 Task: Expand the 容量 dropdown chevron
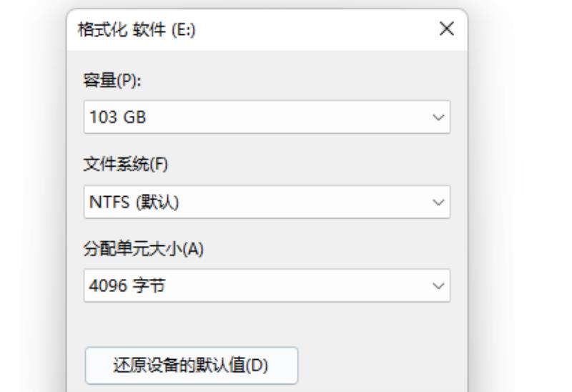pos(438,117)
